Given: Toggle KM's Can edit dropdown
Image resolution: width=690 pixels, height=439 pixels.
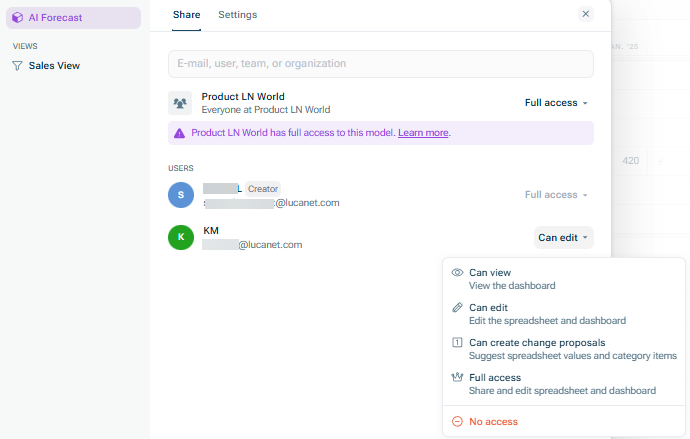Looking at the screenshot, I should click(564, 238).
